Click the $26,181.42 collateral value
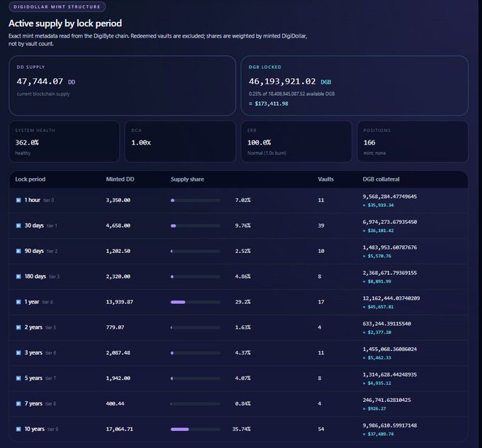The width and height of the screenshot is (482, 448). pyautogui.click(x=381, y=230)
